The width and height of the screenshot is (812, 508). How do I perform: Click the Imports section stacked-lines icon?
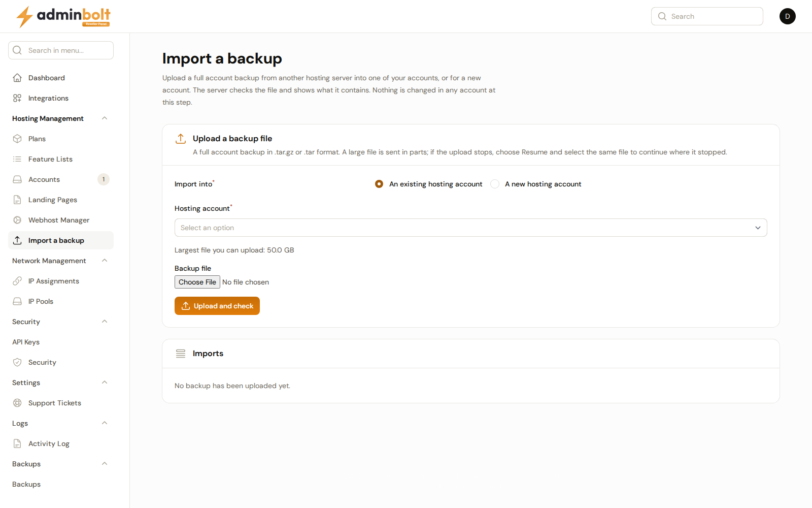point(181,354)
